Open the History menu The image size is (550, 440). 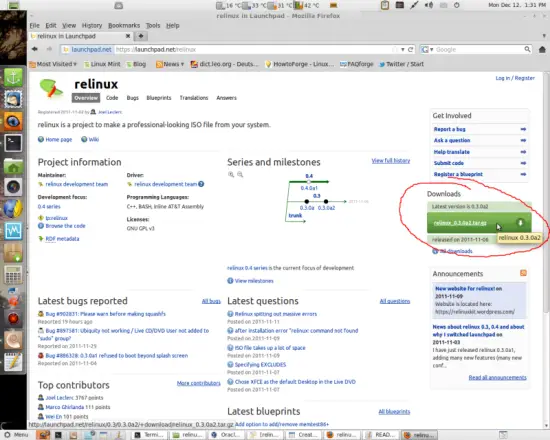(92, 25)
